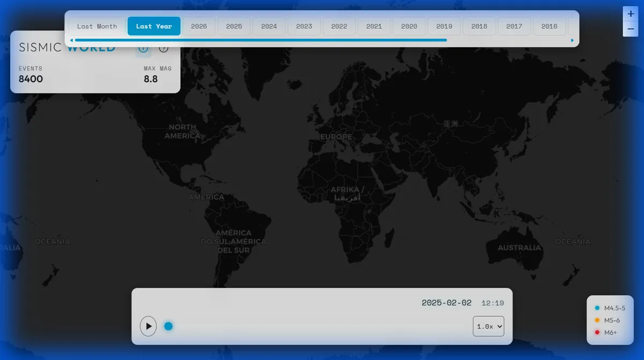The image size is (644, 360).
Task: Zoom out the map with minus
Action: 631,29
